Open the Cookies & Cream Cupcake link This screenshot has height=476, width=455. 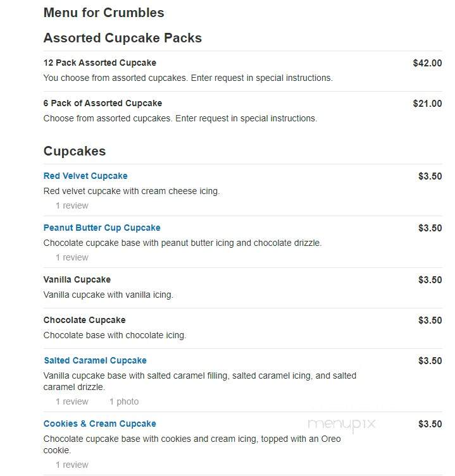click(100, 424)
